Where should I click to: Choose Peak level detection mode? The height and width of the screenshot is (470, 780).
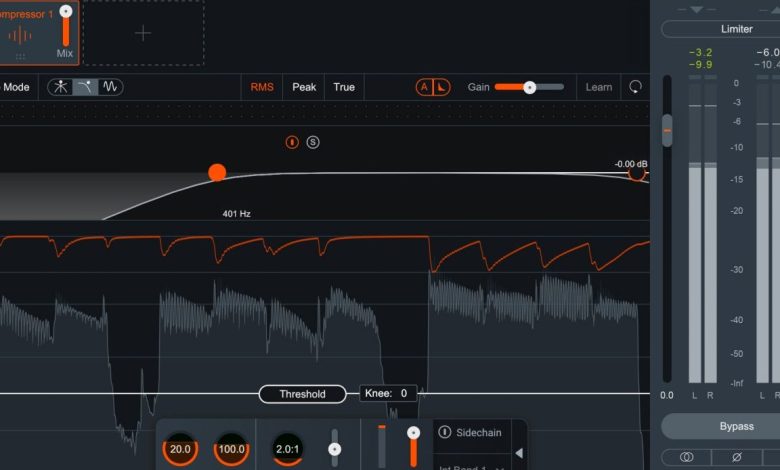point(304,87)
